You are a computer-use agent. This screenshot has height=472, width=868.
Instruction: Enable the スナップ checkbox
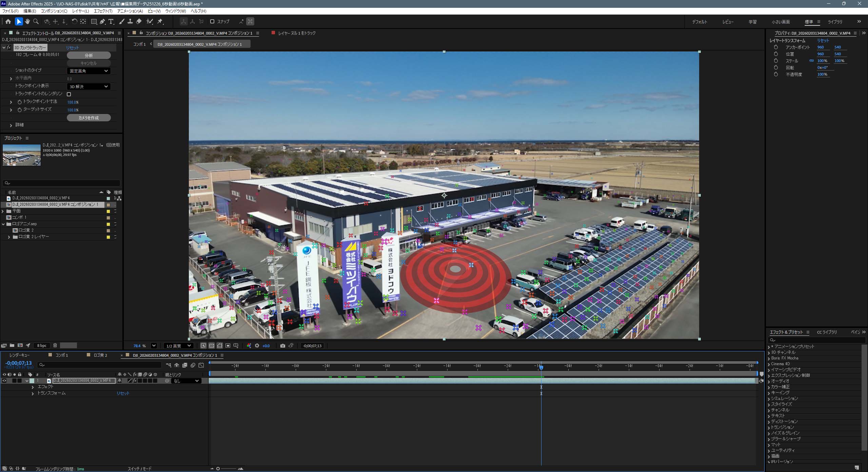[212, 21]
